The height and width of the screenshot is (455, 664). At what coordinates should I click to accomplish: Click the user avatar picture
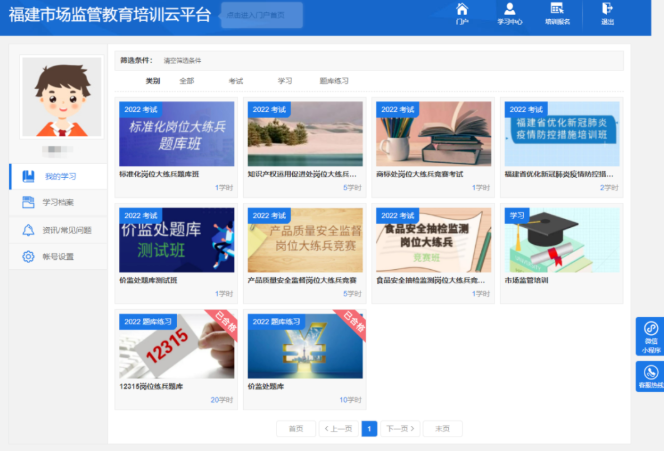(55, 99)
